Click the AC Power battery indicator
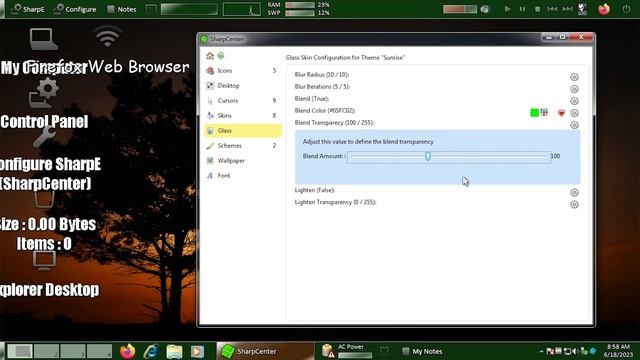The width and height of the screenshot is (640, 360). [347, 351]
